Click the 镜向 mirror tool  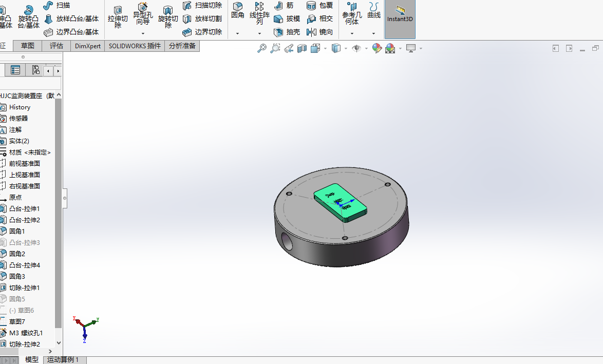pos(319,32)
